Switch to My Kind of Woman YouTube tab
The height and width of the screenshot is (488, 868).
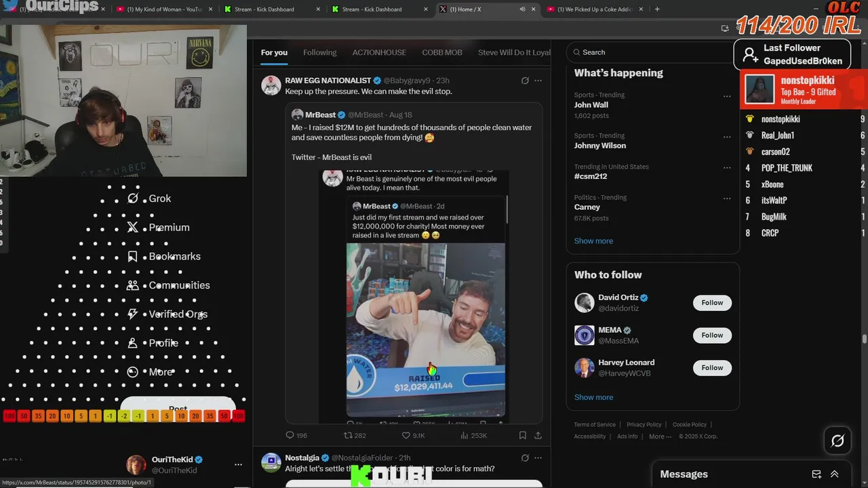[x=164, y=9]
